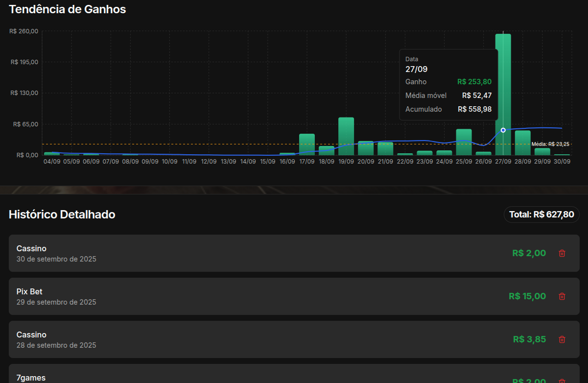Click the R$ 15,00 amount
588x383 pixels.
[x=527, y=296]
